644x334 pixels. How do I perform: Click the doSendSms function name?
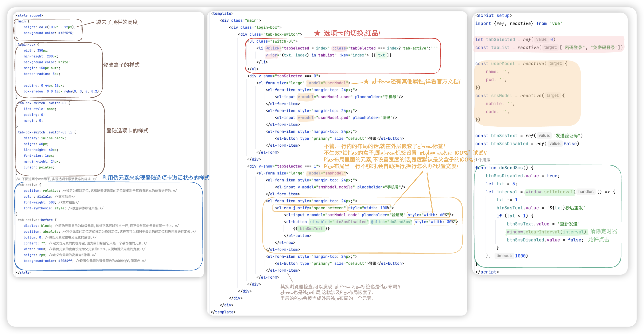tap(511, 168)
